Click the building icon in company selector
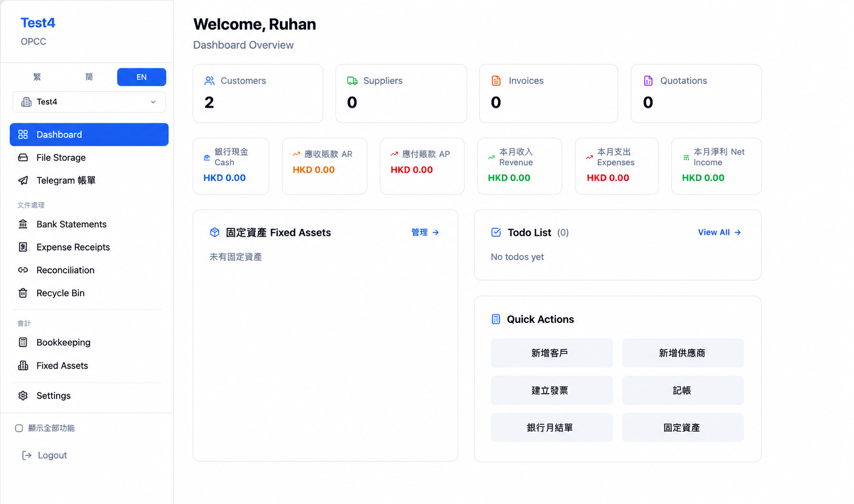 26,102
